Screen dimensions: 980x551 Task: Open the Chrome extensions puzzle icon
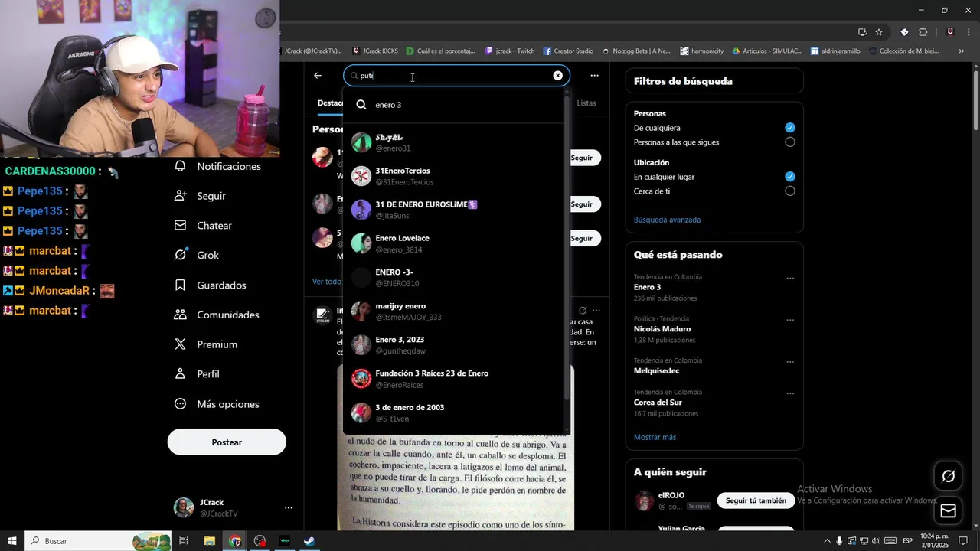coord(923,32)
